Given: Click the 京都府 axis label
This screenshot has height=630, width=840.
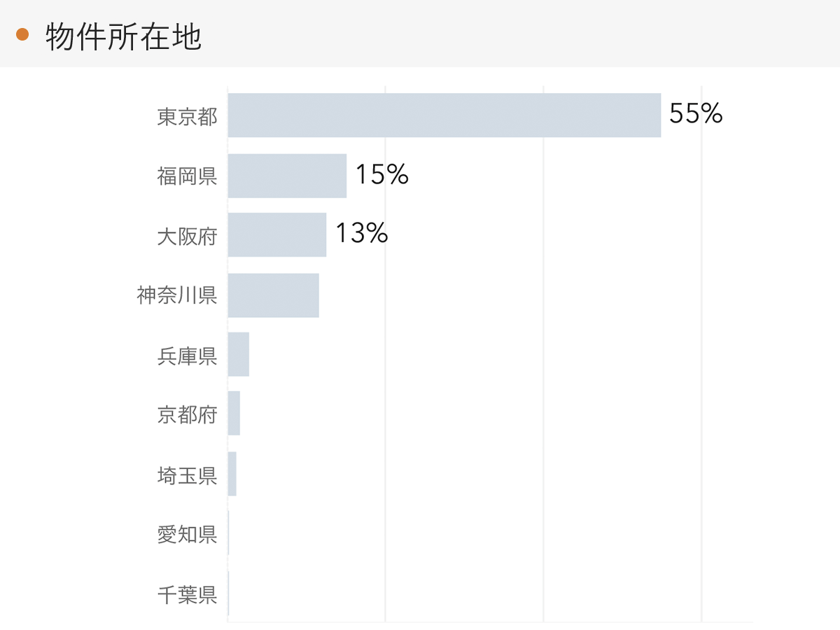Looking at the screenshot, I should (x=187, y=415).
